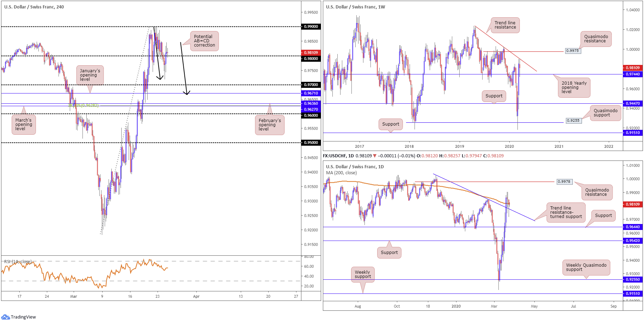This screenshot has height=321, width=644.
Task: Select the 2018 Yearly opening level callout
Action: click(574, 87)
